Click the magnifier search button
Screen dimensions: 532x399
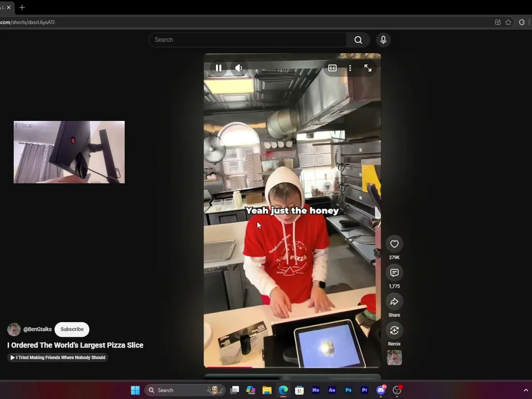click(x=359, y=40)
